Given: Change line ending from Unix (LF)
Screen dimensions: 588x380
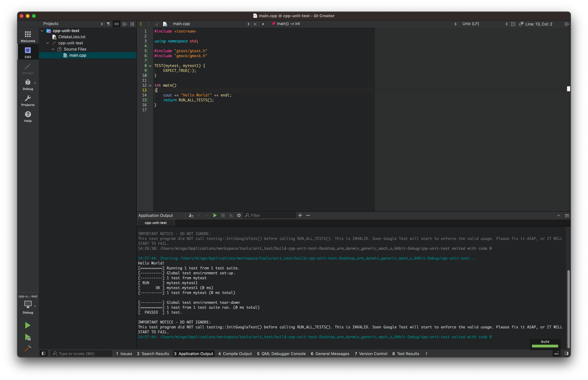Looking at the screenshot, I should pyautogui.click(x=485, y=24).
